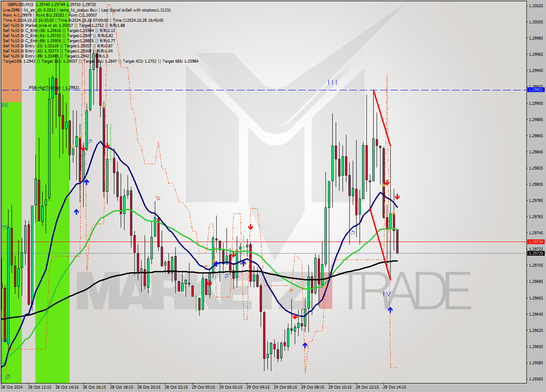The height and width of the screenshot is (392, 546).
Task: Click the 1.29985 price axis label
Action: (536, 38)
